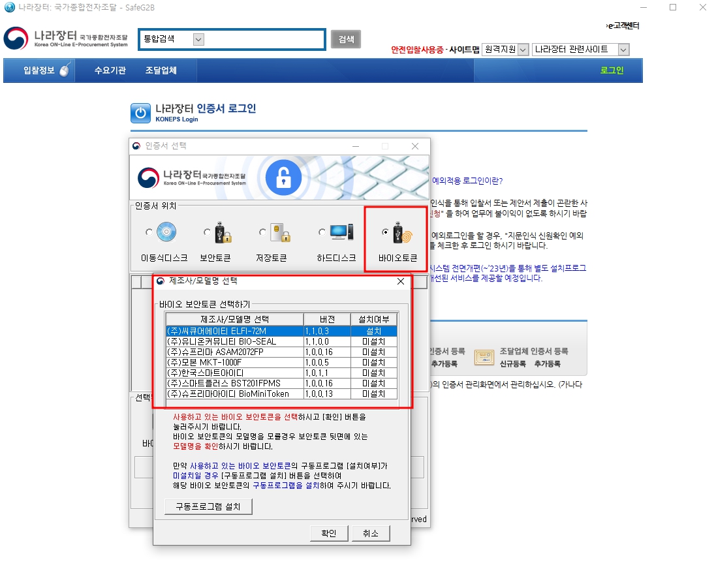Choose the 이동식디스크 radio button
Screen dimensions: 716x588
coord(149,232)
